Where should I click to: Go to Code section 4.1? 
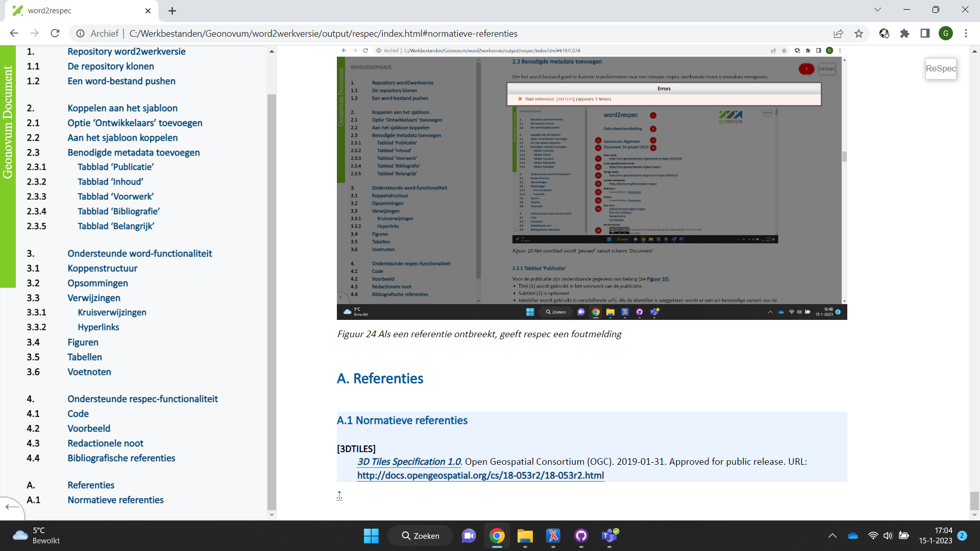point(78,414)
